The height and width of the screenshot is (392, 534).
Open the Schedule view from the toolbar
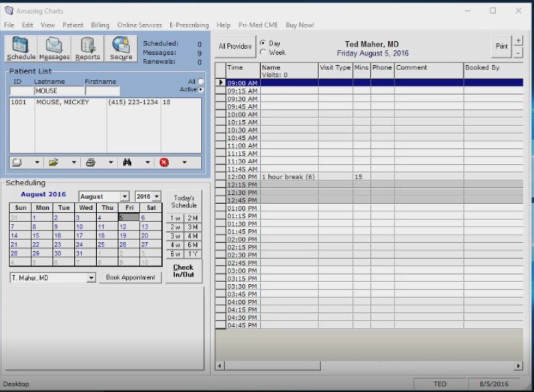pyautogui.click(x=21, y=49)
